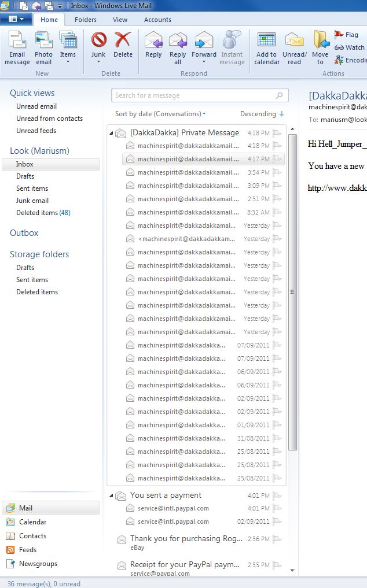The width and height of the screenshot is (367, 588).
Task: Open the 4:01 PM service@intl.paypal.com message
Action: (x=203, y=508)
